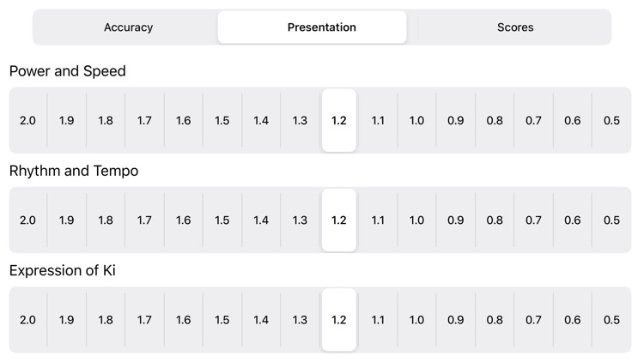The height and width of the screenshot is (362, 644).
Task: Select 0.9 in Power and Speed row
Action: point(455,120)
